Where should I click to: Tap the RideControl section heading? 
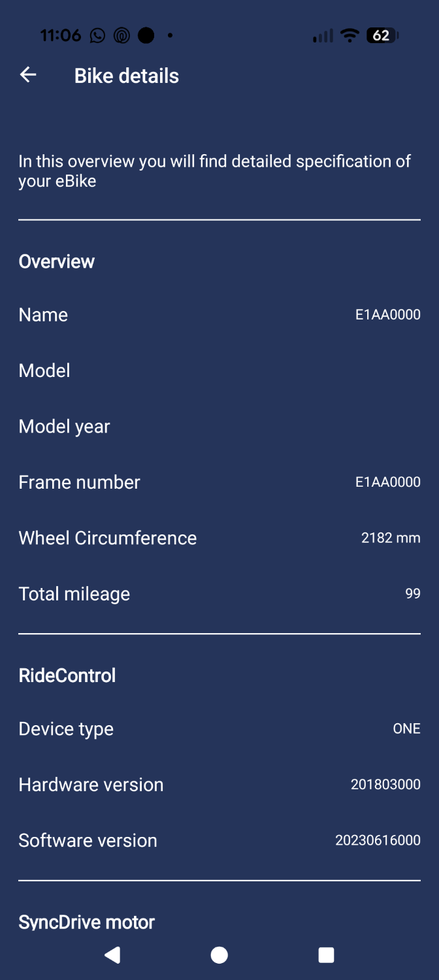(x=67, y=676)
